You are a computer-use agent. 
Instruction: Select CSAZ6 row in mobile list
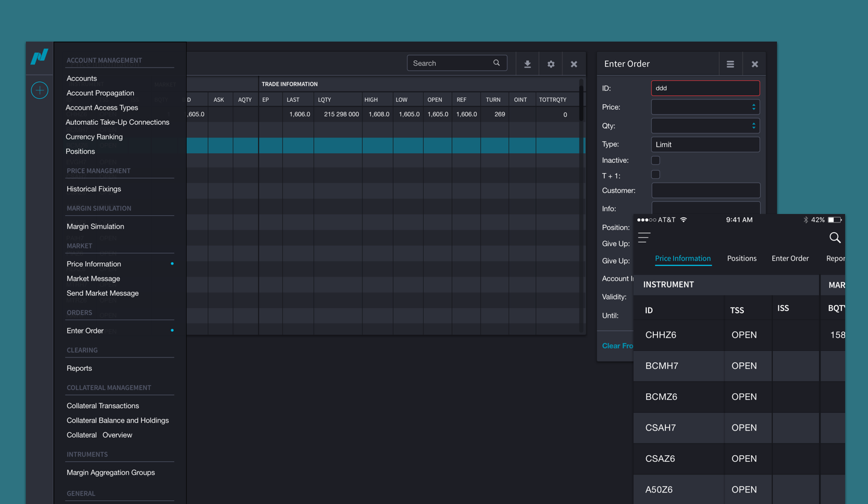739,459
